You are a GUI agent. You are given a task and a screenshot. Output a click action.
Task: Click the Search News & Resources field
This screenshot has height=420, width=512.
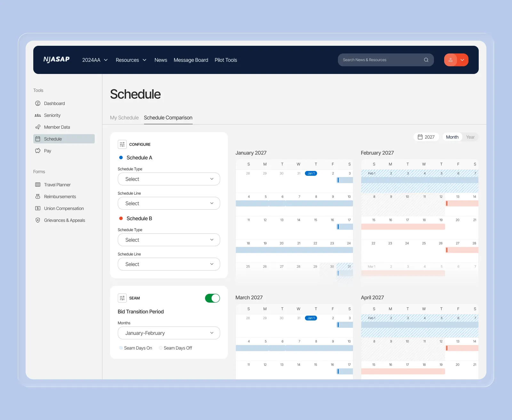pyautogui.click(x=378, y=60)
